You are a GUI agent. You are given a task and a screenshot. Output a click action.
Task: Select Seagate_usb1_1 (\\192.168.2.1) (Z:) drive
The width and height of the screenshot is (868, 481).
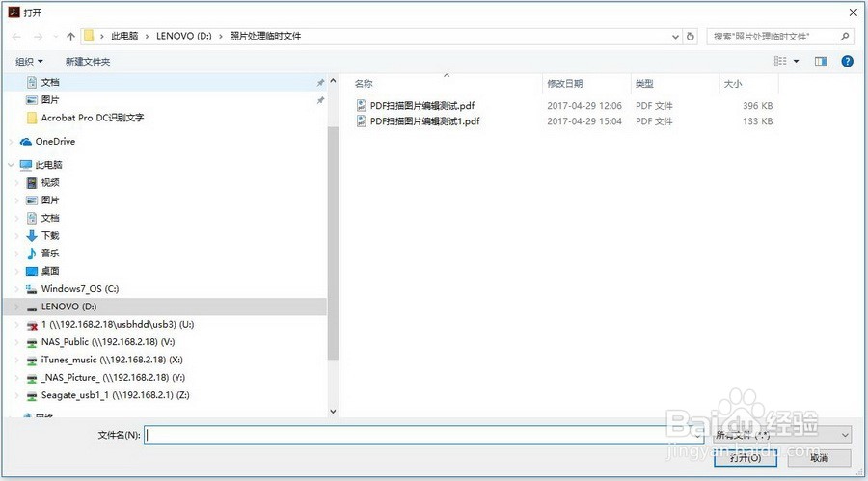tap(115, 396)
